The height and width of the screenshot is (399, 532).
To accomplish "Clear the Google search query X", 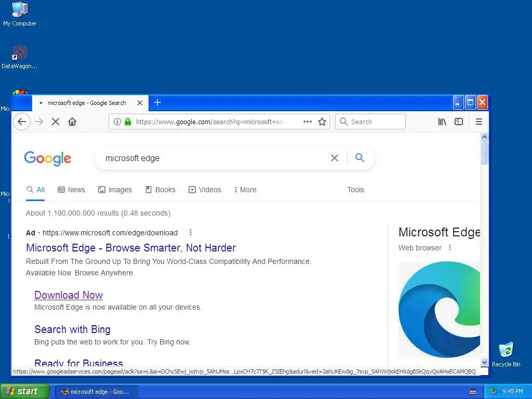I will point(335,158).
